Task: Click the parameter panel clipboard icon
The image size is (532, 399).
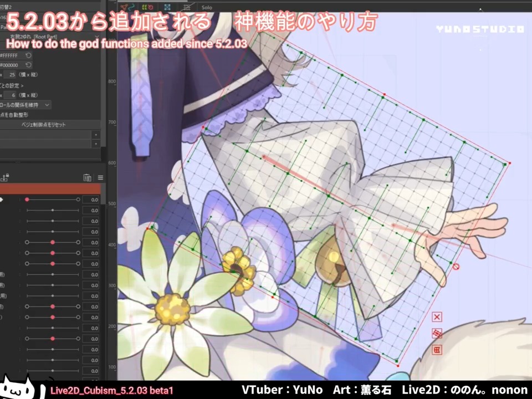Action: [87, 177]
